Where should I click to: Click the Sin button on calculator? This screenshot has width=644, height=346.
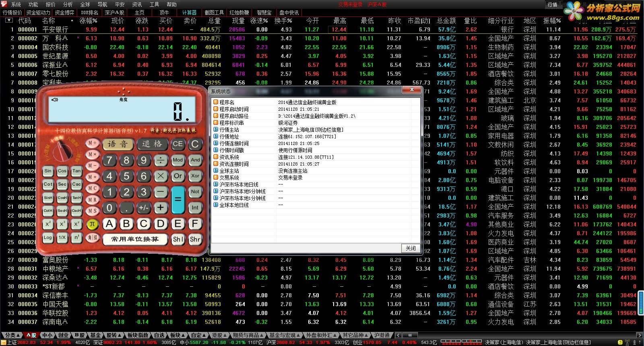pos(48,171)
